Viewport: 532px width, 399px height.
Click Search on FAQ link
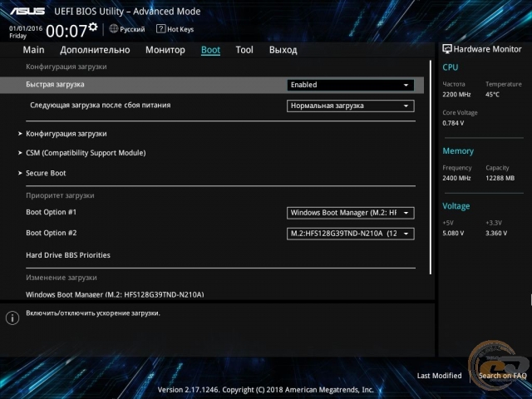[502, 376]
